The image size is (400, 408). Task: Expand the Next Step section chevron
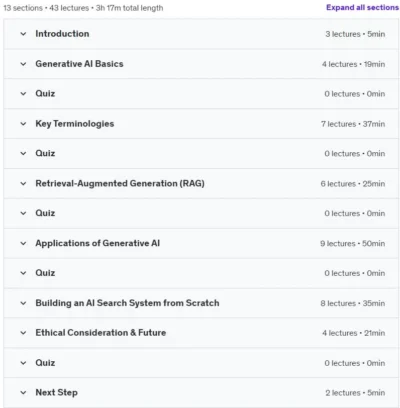tap(23, 392)
